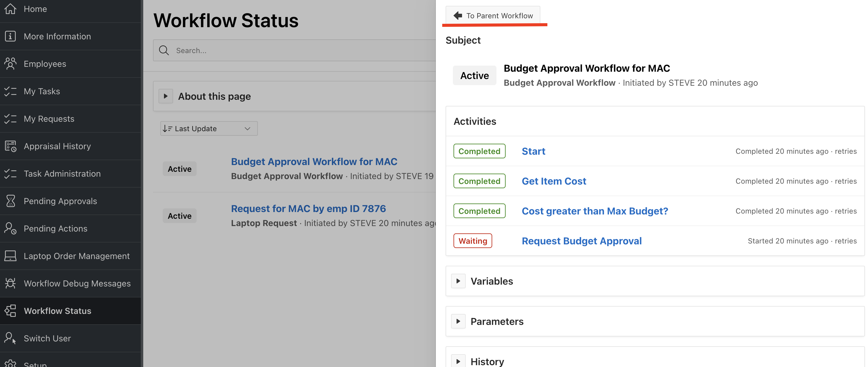Expand the About this page region
Image resolution: width=868 pixels, height=367 pixels.
click(x=166, y=96)
